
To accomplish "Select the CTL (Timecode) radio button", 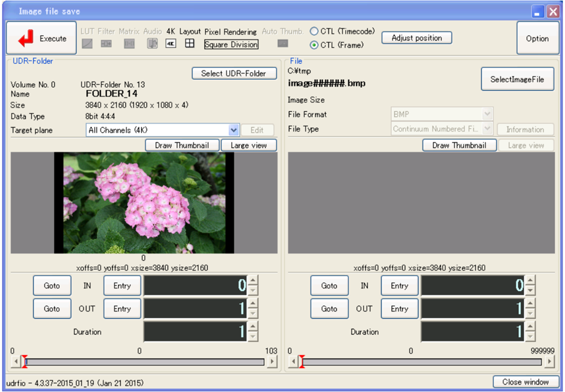I will (313, 31).
